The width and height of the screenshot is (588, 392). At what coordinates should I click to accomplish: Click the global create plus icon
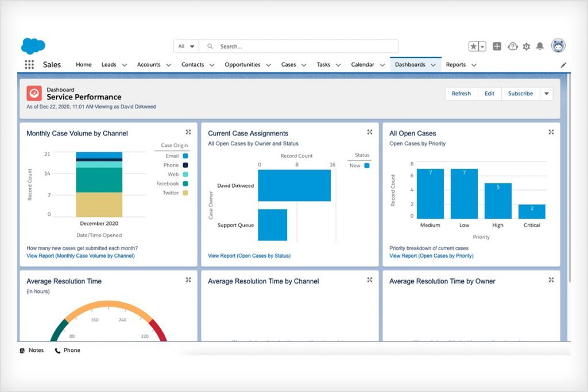tap(497, 46)
